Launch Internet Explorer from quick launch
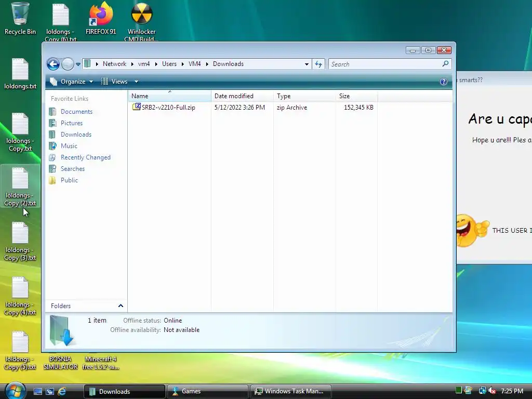532x399 pixels. [62, 391]
